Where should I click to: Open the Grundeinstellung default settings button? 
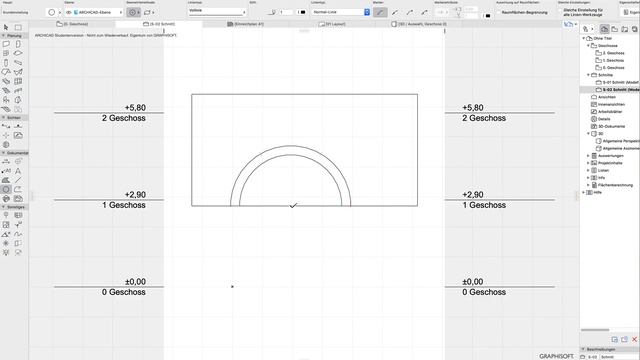[x=16, y=12]
